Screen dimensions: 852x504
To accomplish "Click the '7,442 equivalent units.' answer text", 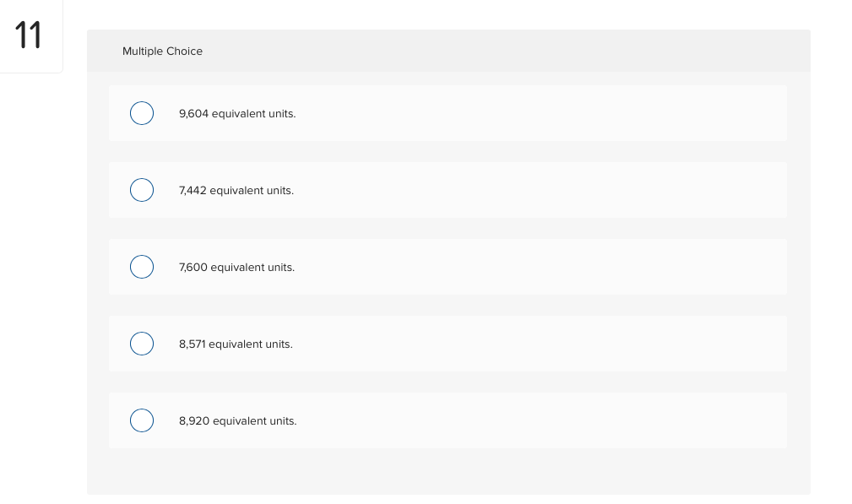I will pos(236,191).
